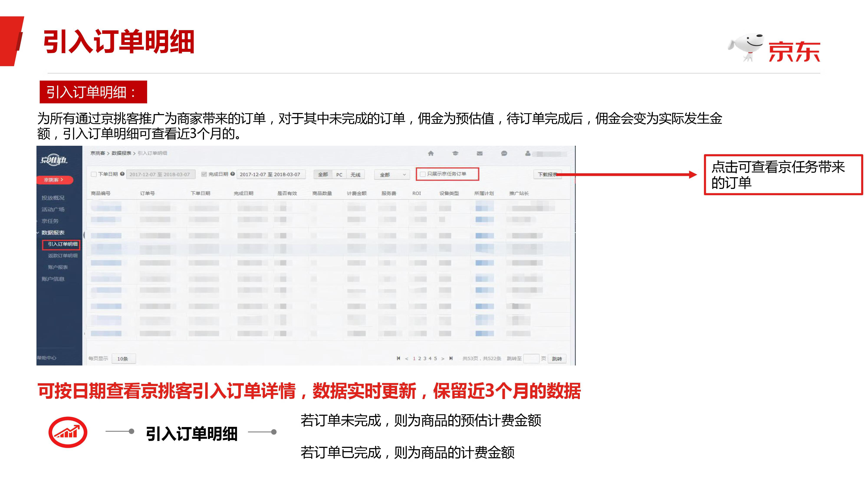Select the 无线 device tab
The height and width of the screenshot is (488, 868).
355,174
